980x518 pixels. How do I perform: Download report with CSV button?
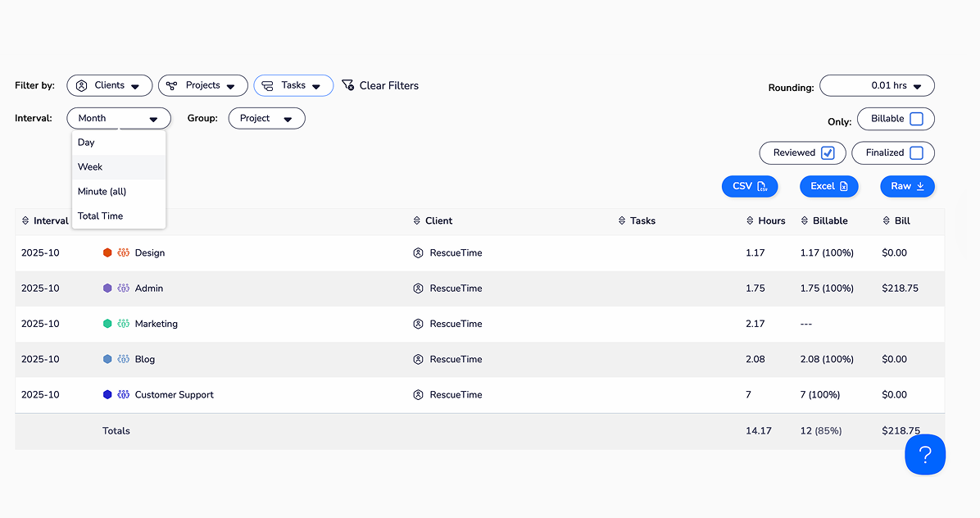(x=749, y=187)
